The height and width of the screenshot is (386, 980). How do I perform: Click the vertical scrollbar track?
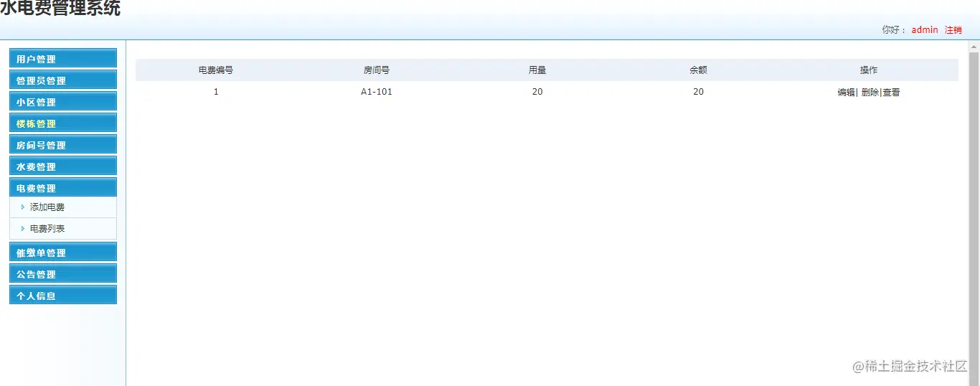tap(974, 219)
